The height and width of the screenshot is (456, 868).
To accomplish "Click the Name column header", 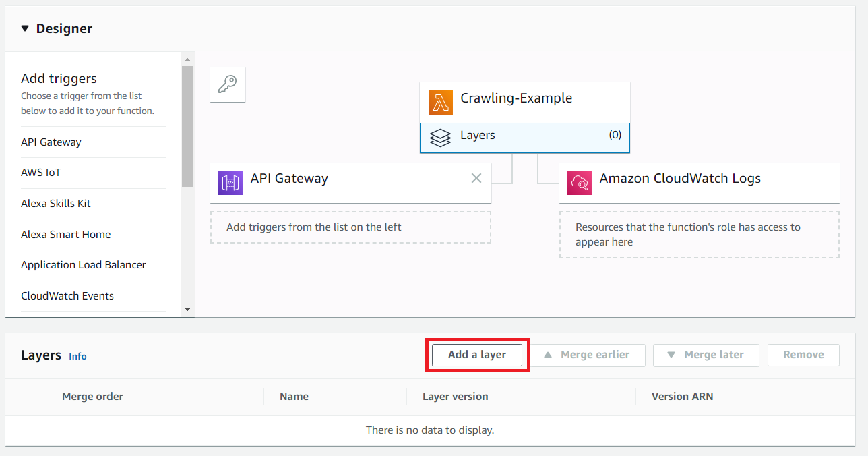I will (294, 397).
